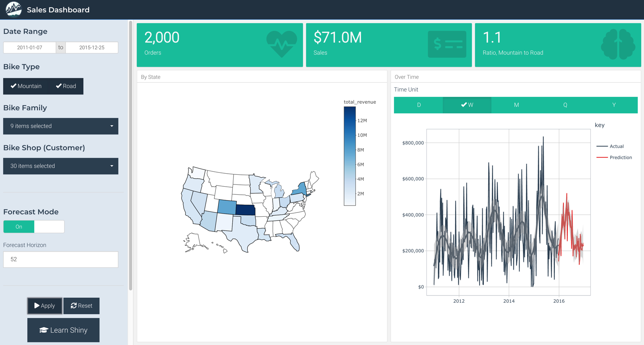Toggle the Mountain bike type checkbox
Viewport: 644px width, 345px height.
[x=26, y=86]
